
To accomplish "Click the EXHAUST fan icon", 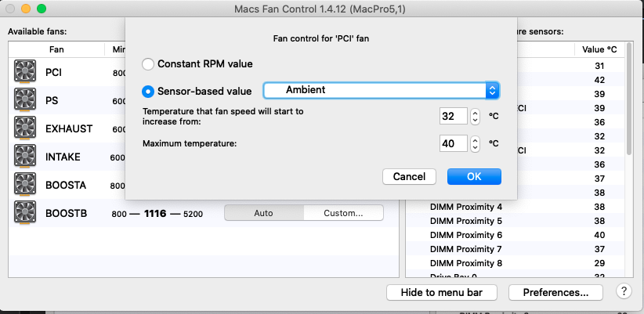I will 25,127.
